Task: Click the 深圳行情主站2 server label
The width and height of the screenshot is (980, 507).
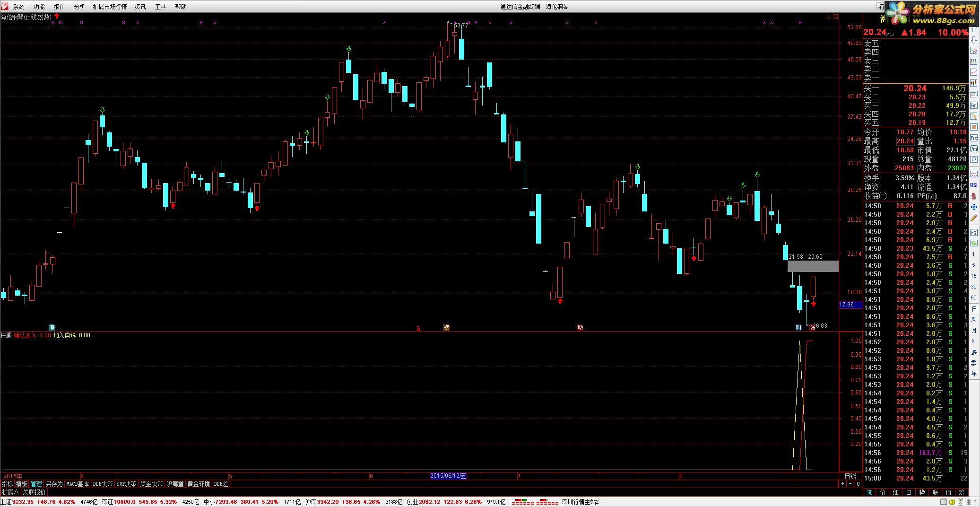Action: coord(580,502)
